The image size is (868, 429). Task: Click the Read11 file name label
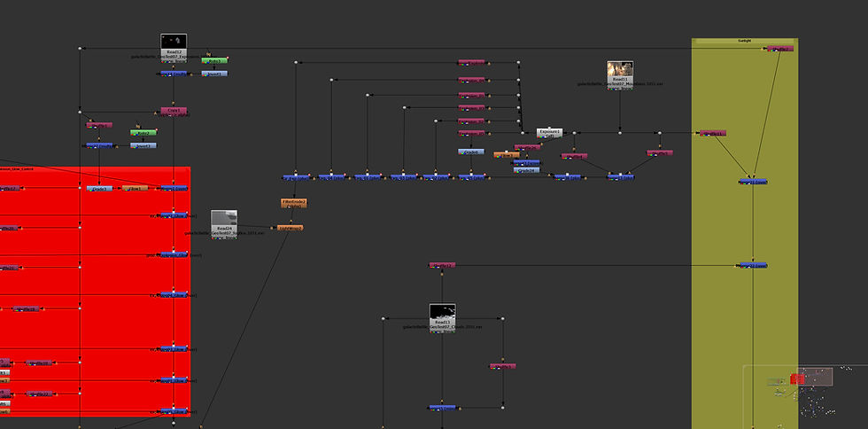[620, 84]
